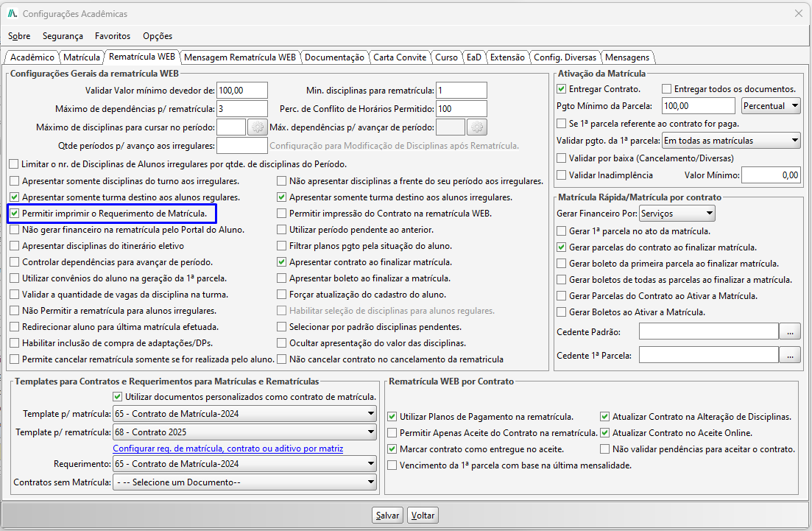Open the Cedente 1ª Parcela browse button
Image resolution: width=812 pixels, height=531 pixels.
pyautogui.click(x=790, y=356)
